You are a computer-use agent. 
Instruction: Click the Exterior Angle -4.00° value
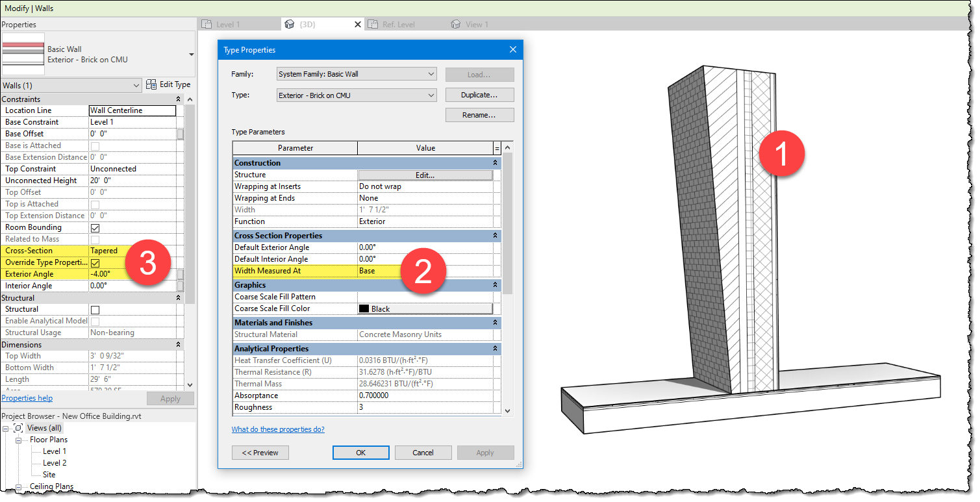(132, 274)
